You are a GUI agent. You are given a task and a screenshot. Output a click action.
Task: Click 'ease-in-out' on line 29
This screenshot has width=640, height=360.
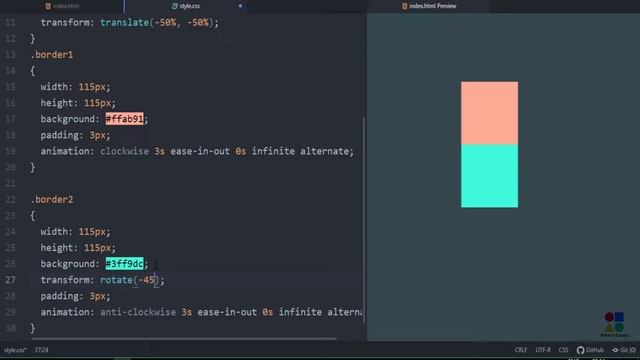point(227,312)
